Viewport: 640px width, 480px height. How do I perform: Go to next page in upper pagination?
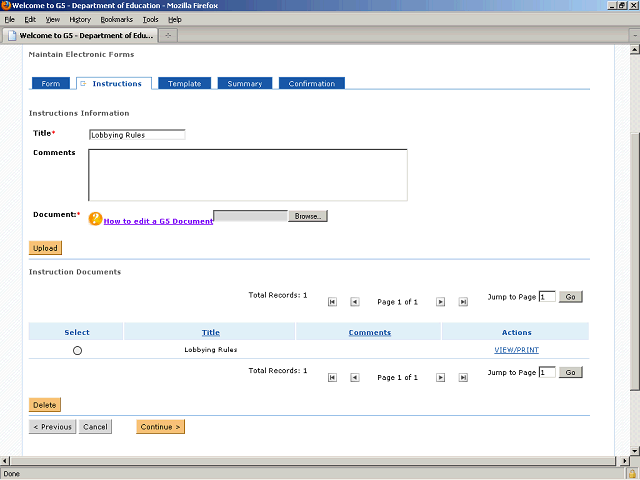[440, 302]
